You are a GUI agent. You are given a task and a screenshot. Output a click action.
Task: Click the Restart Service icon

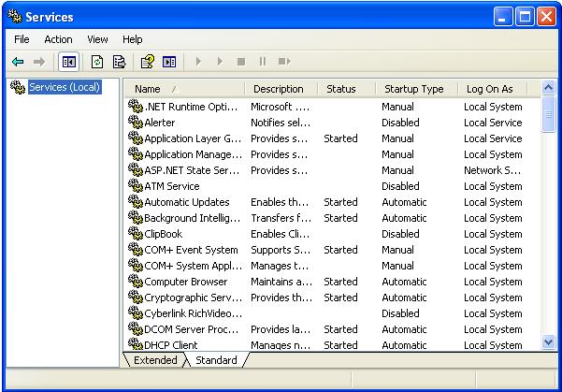(284, 62)
